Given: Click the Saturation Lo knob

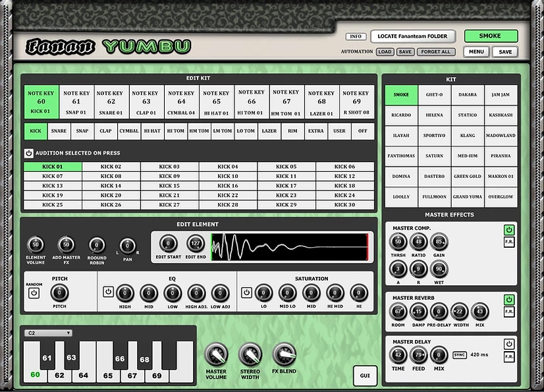Looking at the screenshot, I should tap(263, 293).
